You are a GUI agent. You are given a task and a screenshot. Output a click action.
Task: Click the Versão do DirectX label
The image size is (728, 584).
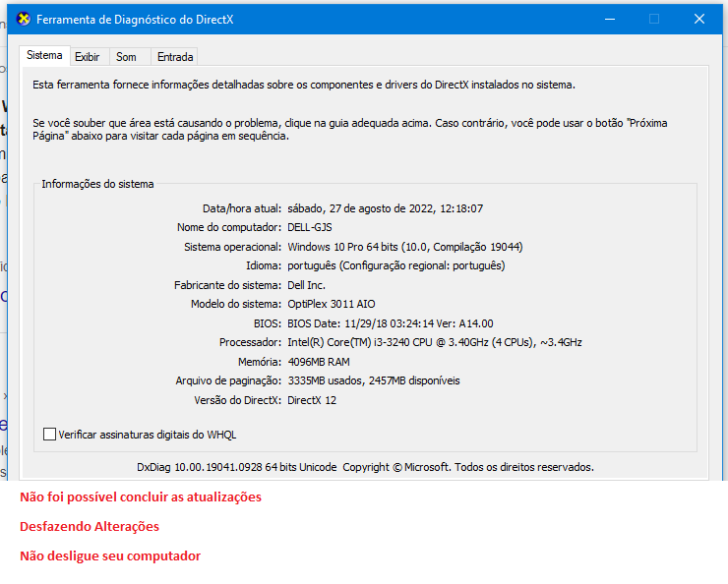pyautogui.click(x=237, y=400)
